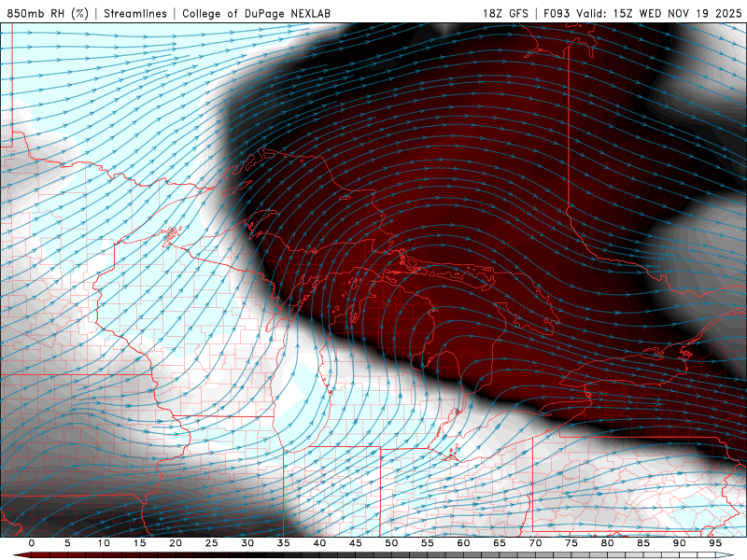The height and width of the screenshot is (560, 747).
Task: Select the 'Streamlines' label in header
Action: point(135,13)
